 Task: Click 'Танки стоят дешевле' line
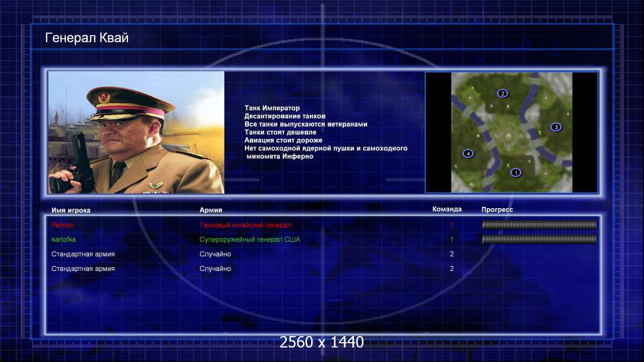coord(280,132)
